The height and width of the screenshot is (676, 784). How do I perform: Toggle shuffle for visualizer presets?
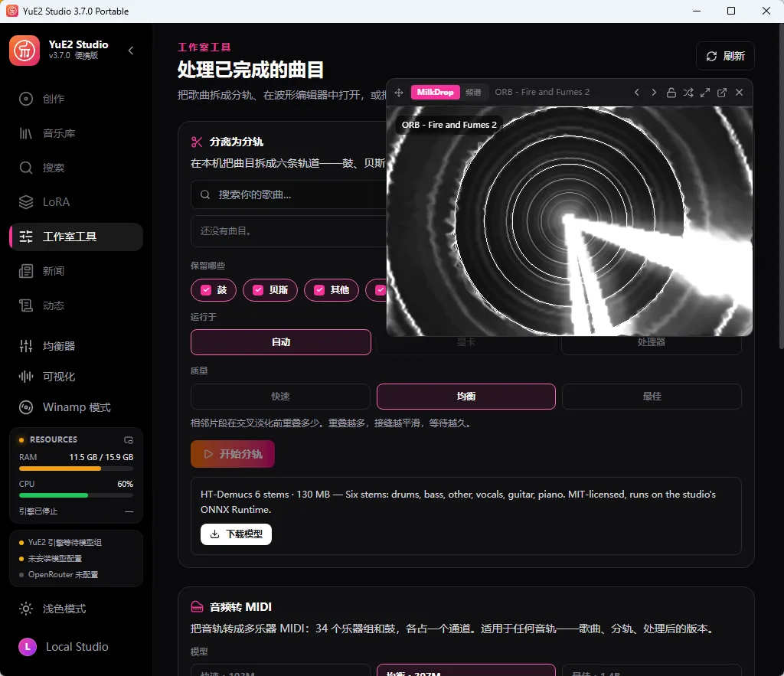(x=688, y=93)
